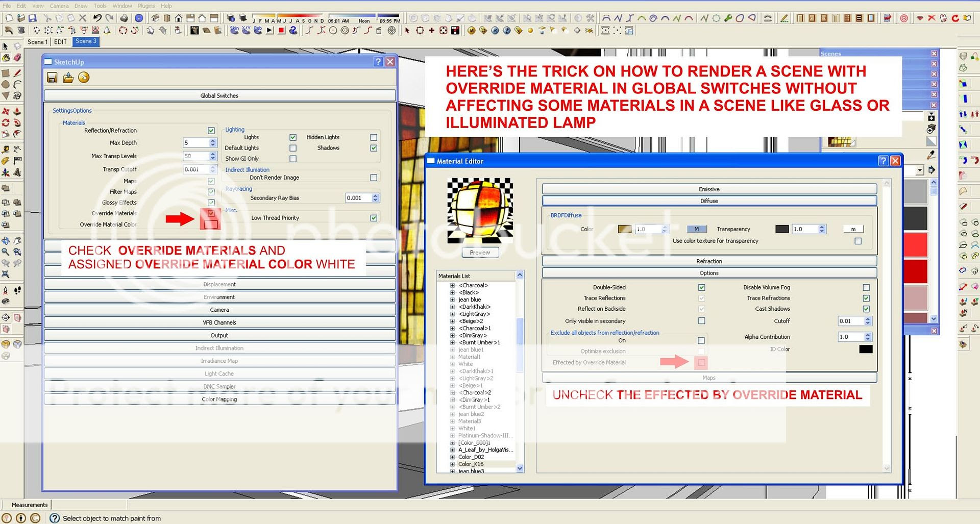The width and height of the screenshot is (980, 524).
Task: Expand the VFB Channels rollout
Action: [219, 322]
